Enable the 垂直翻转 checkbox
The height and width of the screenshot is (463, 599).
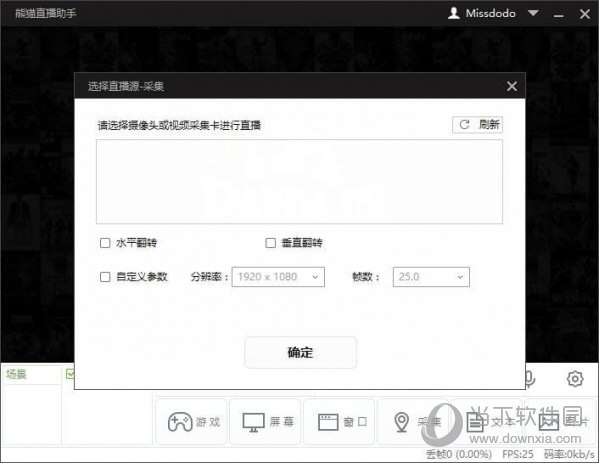click(270, 243)
